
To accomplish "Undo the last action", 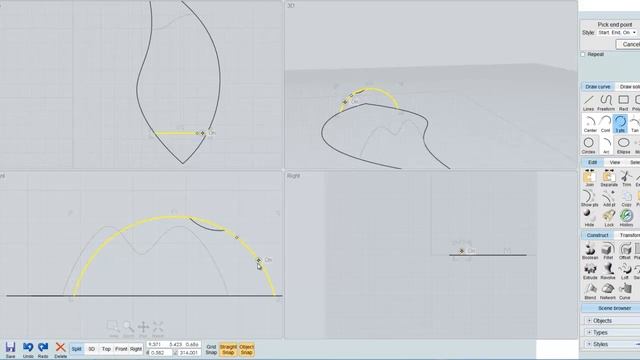I will point(28,349).
